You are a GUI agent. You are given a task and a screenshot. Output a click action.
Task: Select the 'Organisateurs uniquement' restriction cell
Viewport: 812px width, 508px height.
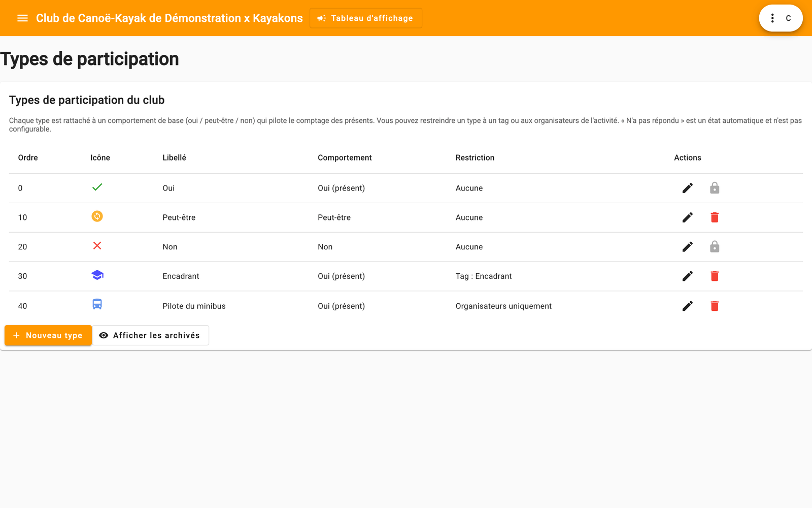click(503, 306)
